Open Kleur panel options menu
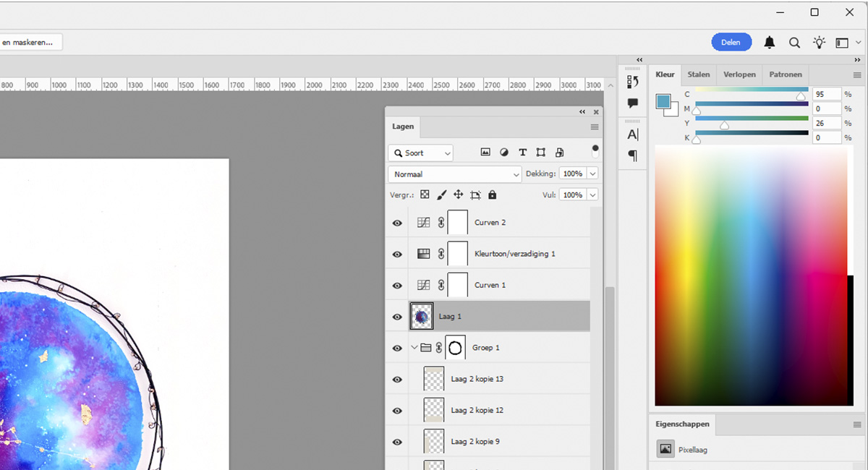The height and width of the screenshot is (470, 868). [857, 74]
